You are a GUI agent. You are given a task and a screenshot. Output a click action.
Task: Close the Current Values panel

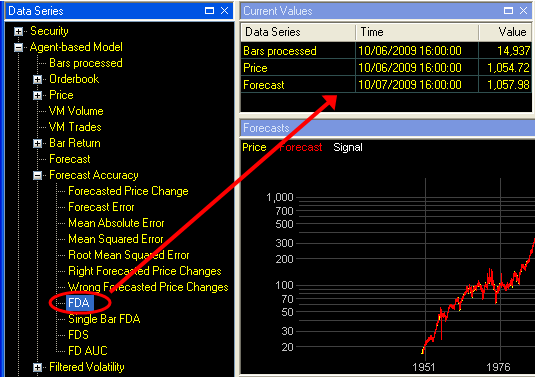coord(523,11)
